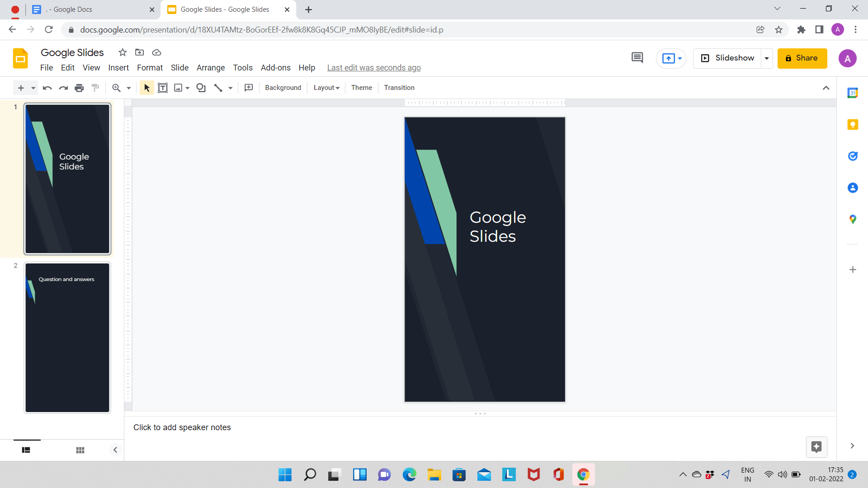Click the Undo arrow icon
Screen dimensions: 868x488
coord(47,88)
